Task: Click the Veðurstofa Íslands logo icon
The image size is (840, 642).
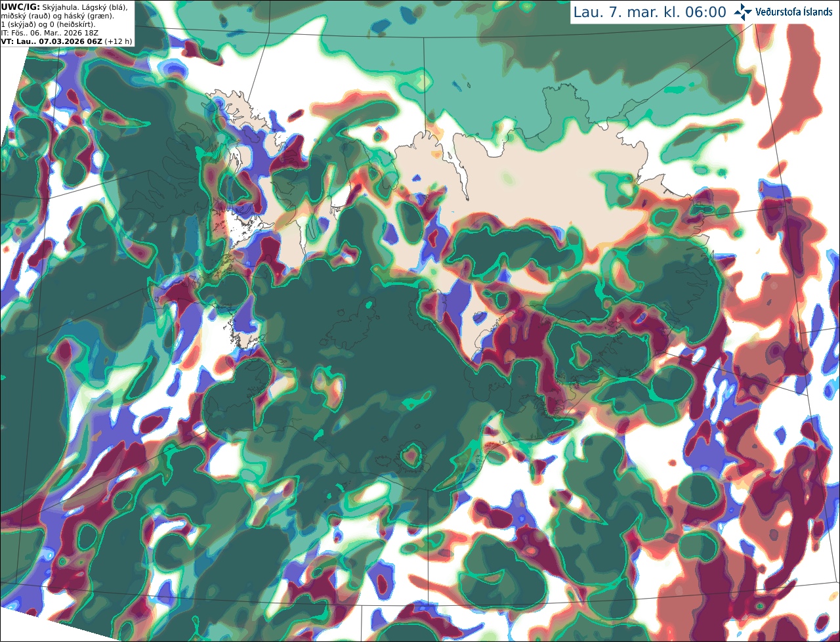Action: point(743,12)
